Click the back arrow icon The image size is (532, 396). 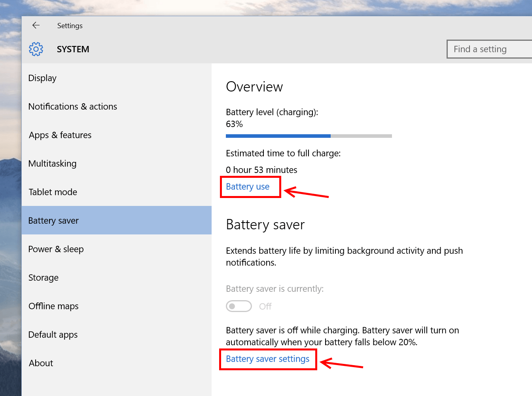pos(36,25)
